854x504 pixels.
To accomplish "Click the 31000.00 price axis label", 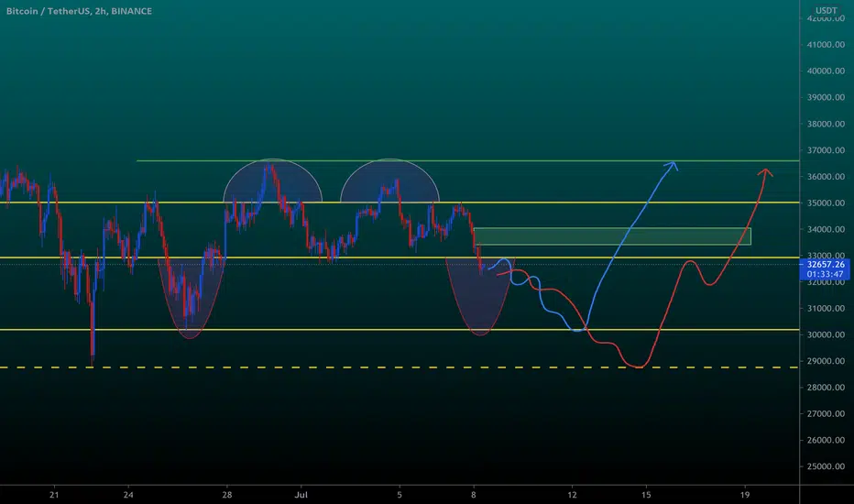I will click(x=826, y=309).
